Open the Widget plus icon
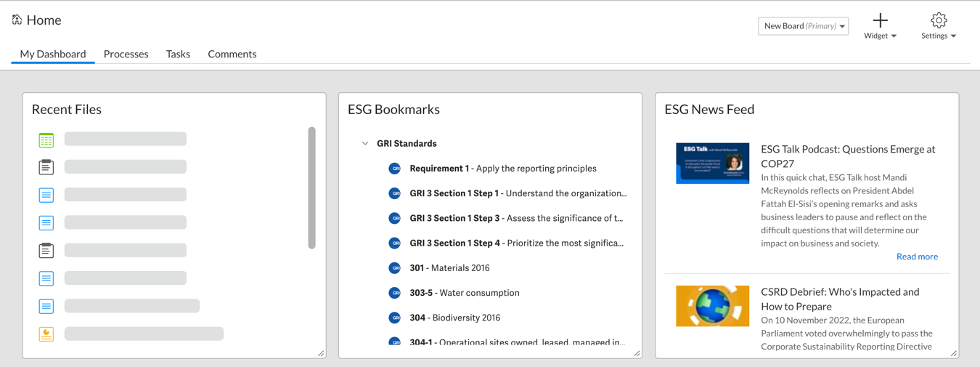980x367 pixels. (x=880, y=20)
